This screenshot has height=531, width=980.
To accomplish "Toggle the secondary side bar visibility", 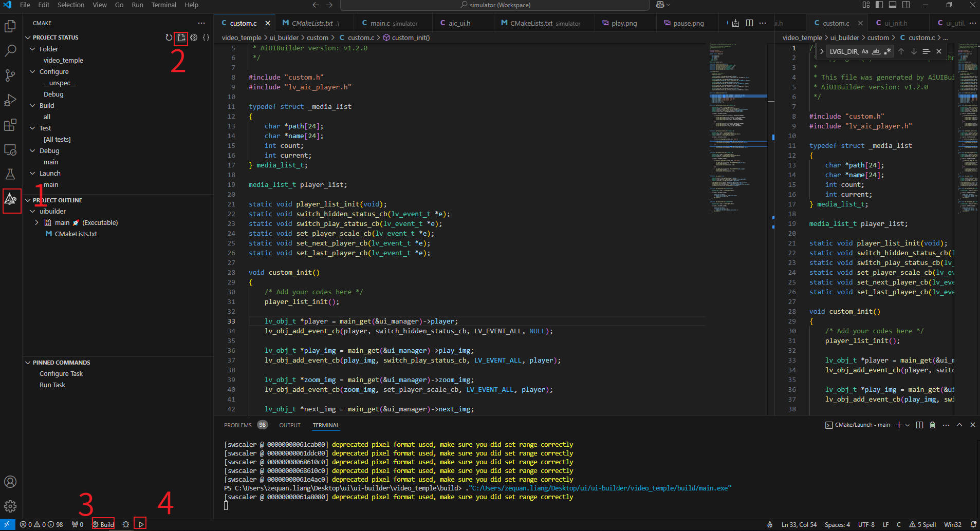I will pos(906,5).
